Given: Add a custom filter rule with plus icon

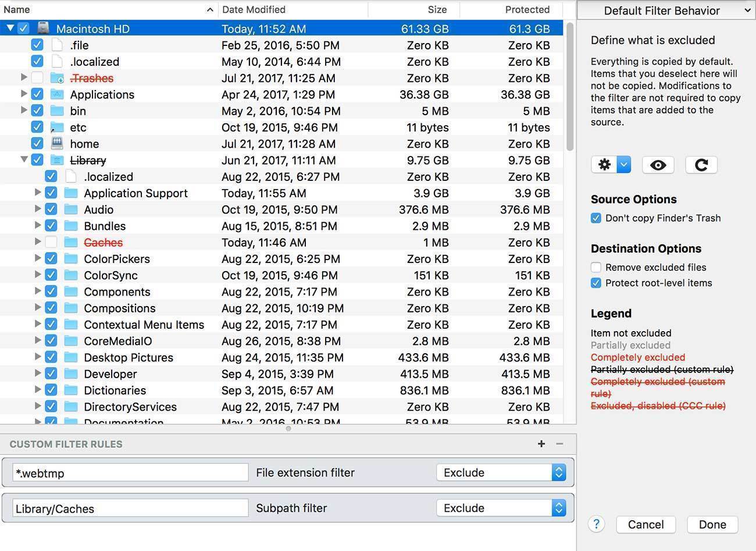Looking at the screenshot, I should (541, 444).
